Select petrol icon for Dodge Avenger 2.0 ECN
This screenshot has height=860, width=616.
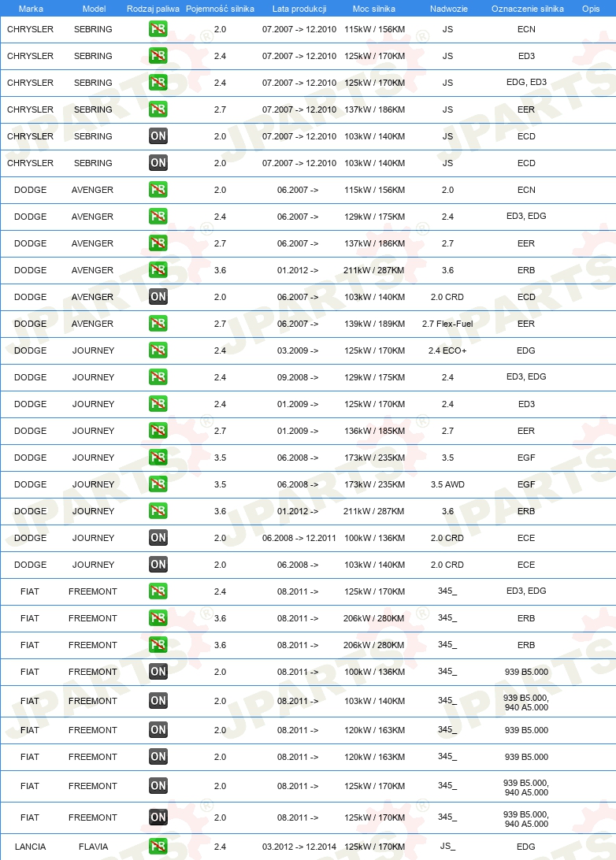pos(158,190)
